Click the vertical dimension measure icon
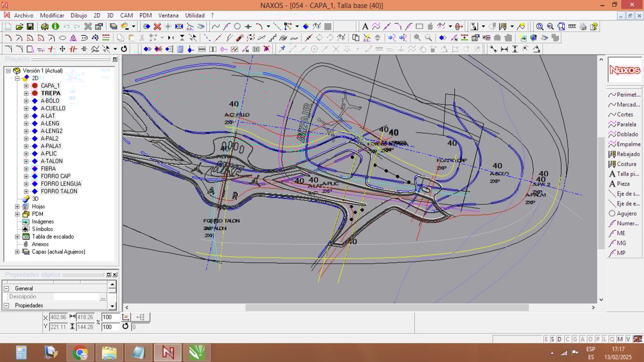Image resolution: width=644 pixels, height=362 pixels. pyautogui.click(x=515, y=49)
